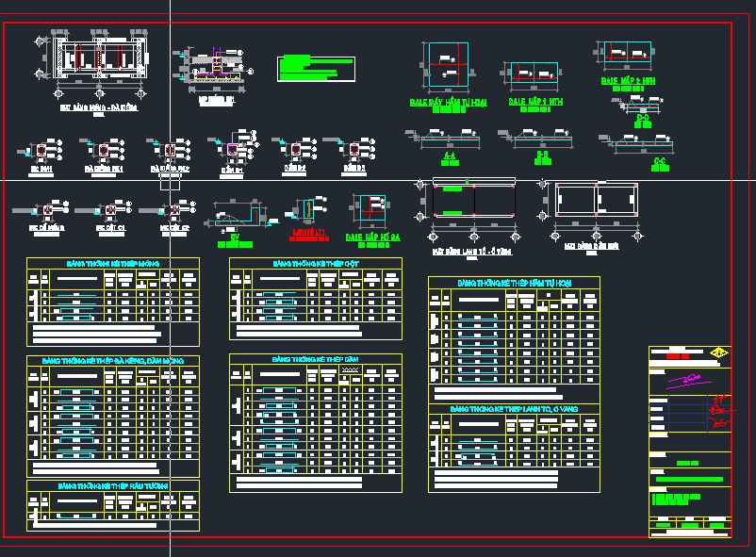Select the D-D section label
Image resolution: width=756 pixels, height=557 pixels.
643,118
